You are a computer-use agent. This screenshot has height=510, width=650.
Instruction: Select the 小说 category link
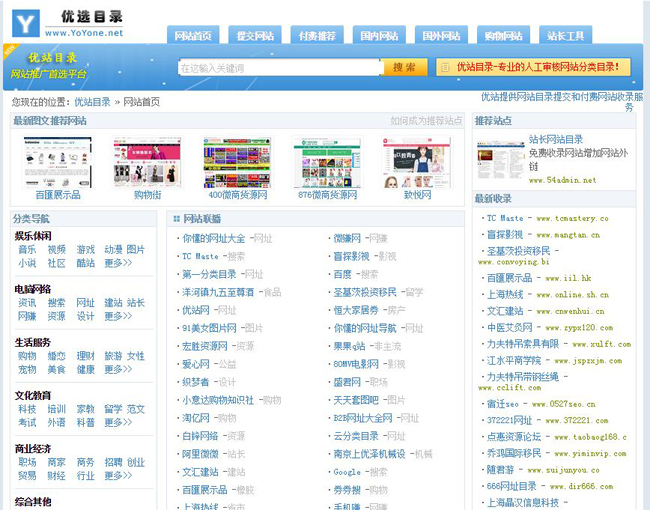pos(27,263)
